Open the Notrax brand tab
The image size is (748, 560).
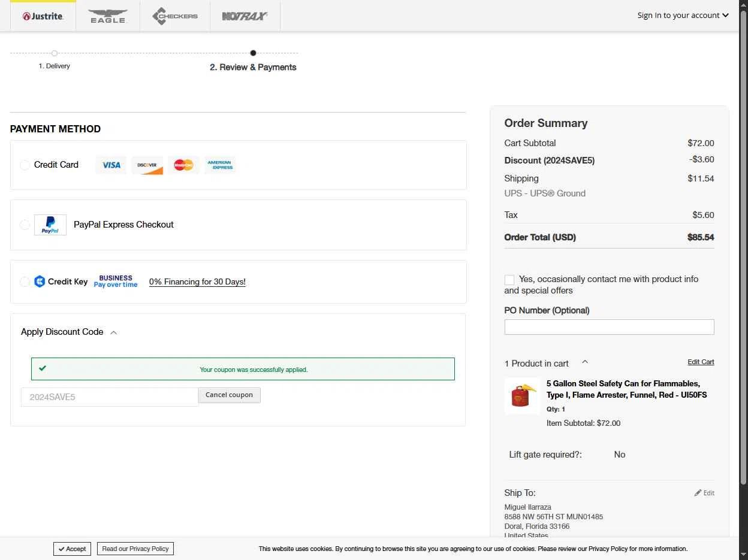click(245, 16)
